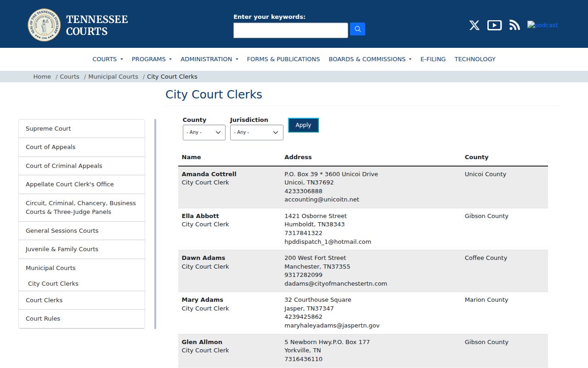Open Appellate Court Clerk's Office link
Screen dimensions: 588x368
(82, 184)
